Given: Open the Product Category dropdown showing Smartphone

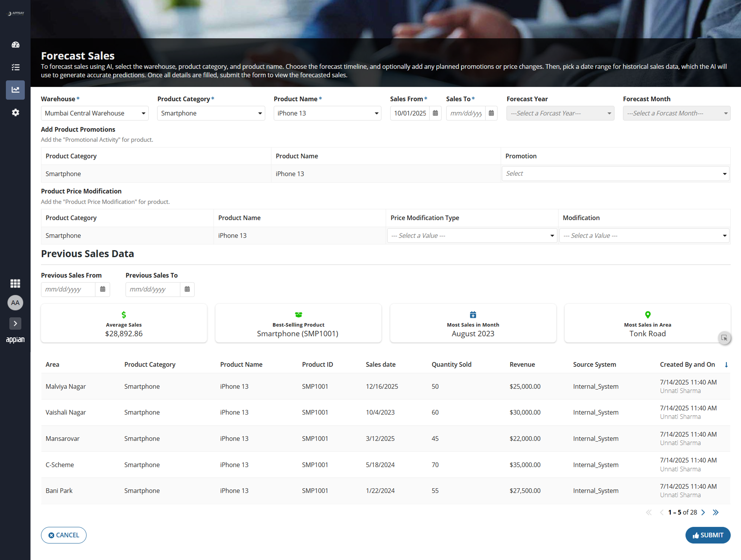Looking at the screenshot, I should pyautogui.click(x=211, y=113).
